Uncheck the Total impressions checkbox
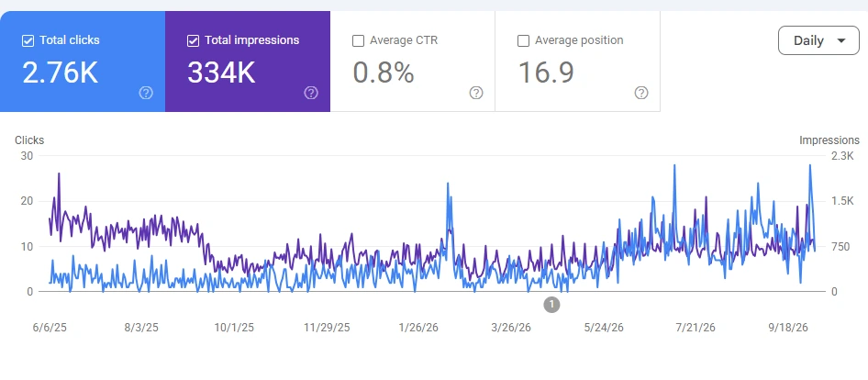Viewport: 868px width, 380px height. (193, 40)
